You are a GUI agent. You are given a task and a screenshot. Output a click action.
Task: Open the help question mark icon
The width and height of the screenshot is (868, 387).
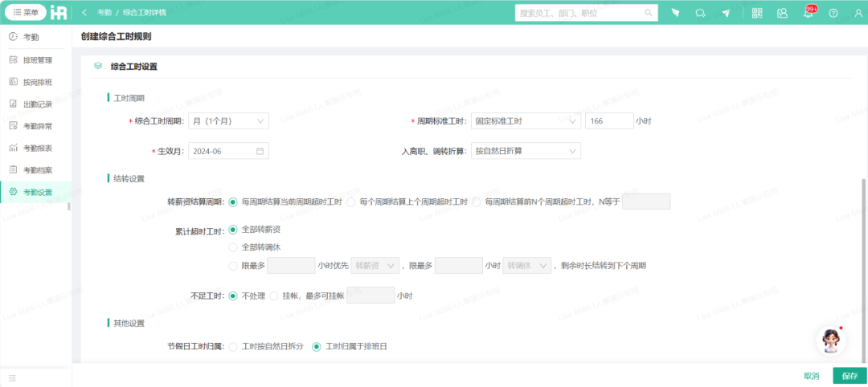(833, 13)
